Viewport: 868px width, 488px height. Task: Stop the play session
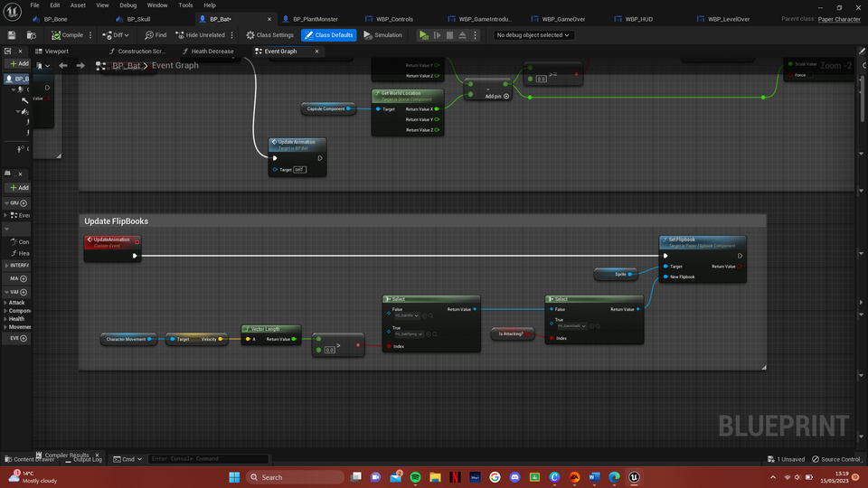click(449, 35)
